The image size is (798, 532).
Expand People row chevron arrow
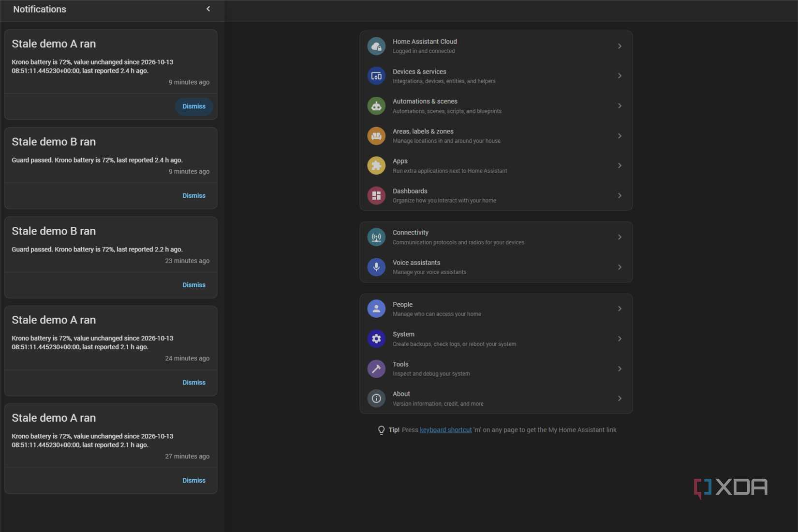pyautogui.click(x=620, y=309)
